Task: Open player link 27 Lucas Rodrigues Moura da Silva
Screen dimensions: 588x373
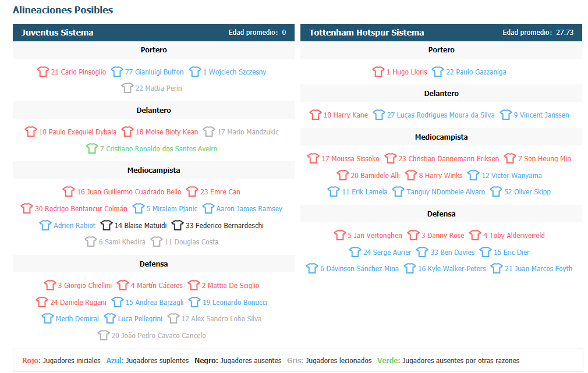Action: (441, 115)
